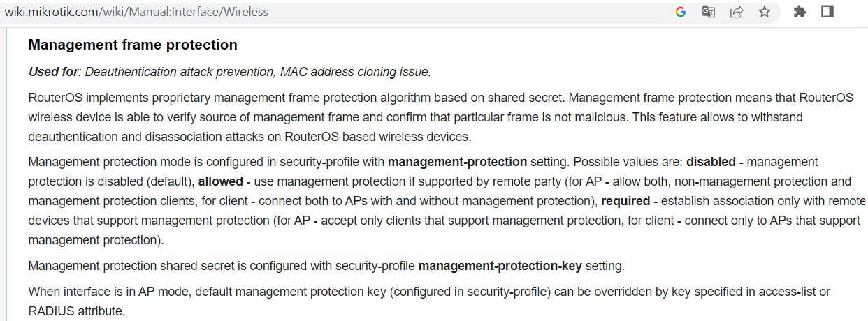This screenshot has width=868, height=321.
Task: Click the share page icon
Action: click(737, 12)
